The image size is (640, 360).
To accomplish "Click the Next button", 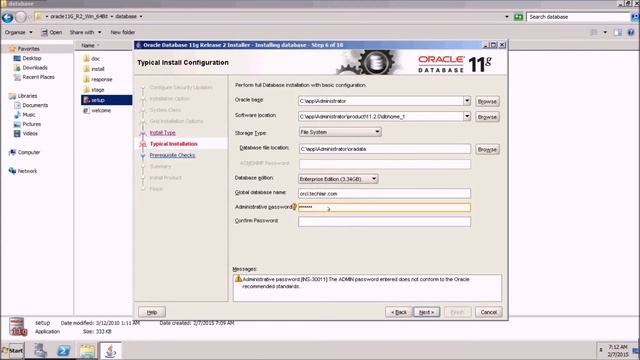I will tap(427, 312).
